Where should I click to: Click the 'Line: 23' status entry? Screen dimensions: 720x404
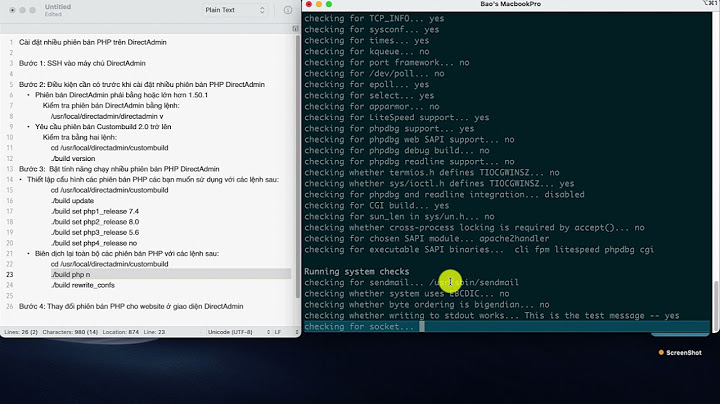[154, 332]
